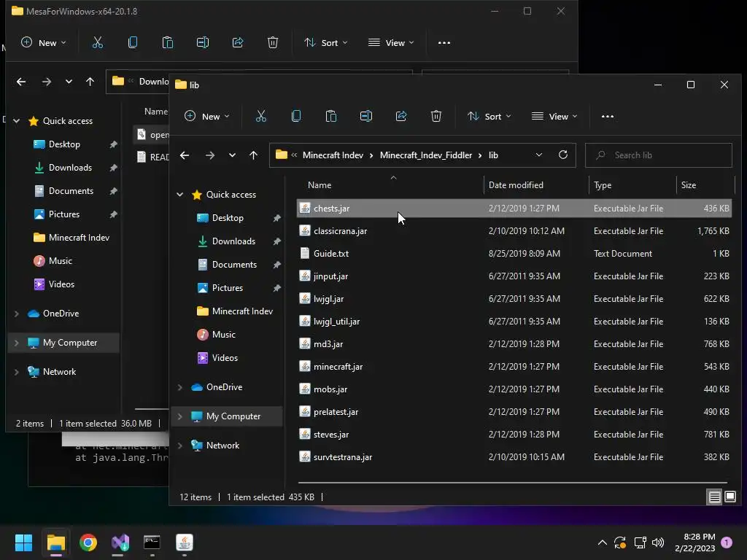The image size is (747, 560).
Task: Click the Rename icon in lib window toolbar
Action: [x=366, y=117]
